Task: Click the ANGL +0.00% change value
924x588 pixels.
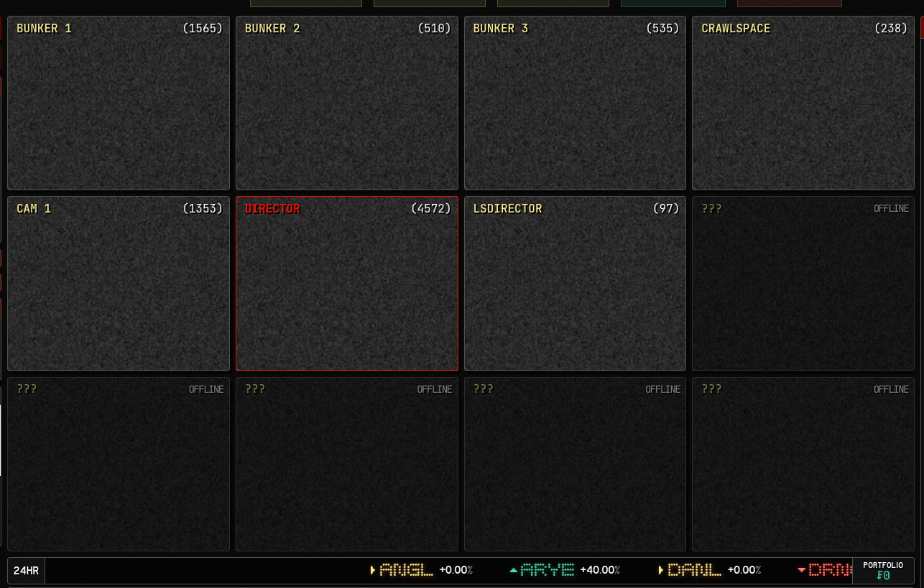Action: 456,570
